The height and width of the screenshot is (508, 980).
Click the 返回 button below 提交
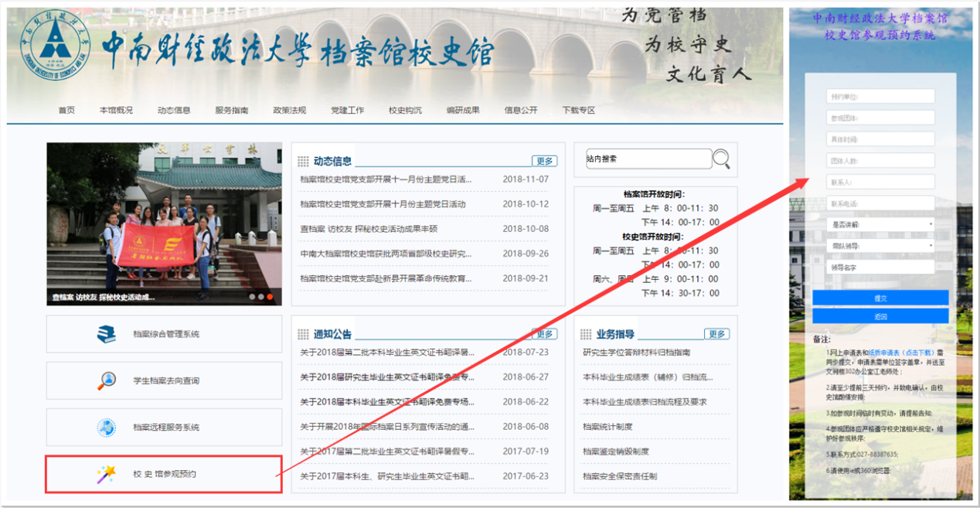pyautogui.click(x=880, y=316)
